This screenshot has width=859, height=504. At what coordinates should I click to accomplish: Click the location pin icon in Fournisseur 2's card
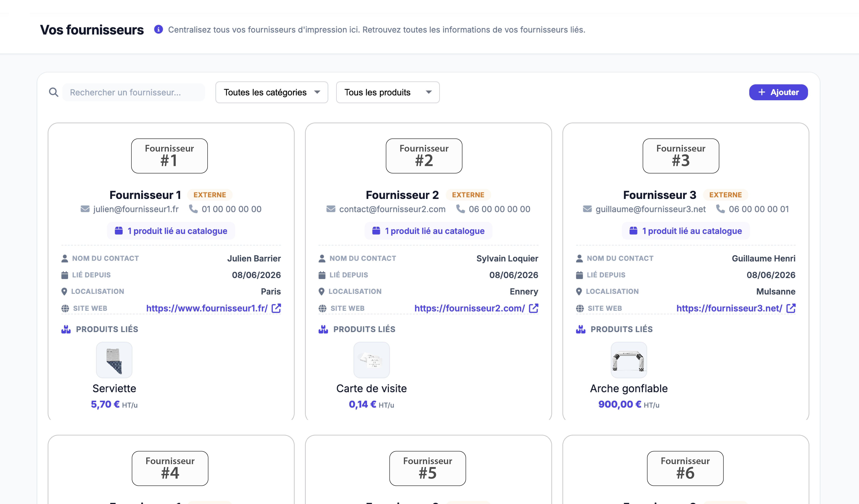tap(321, 291)
